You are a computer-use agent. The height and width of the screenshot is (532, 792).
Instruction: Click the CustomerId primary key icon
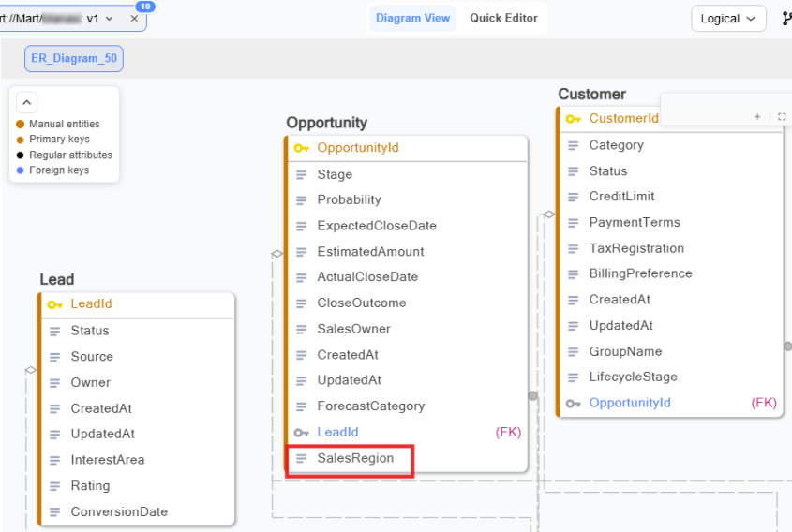574,119
